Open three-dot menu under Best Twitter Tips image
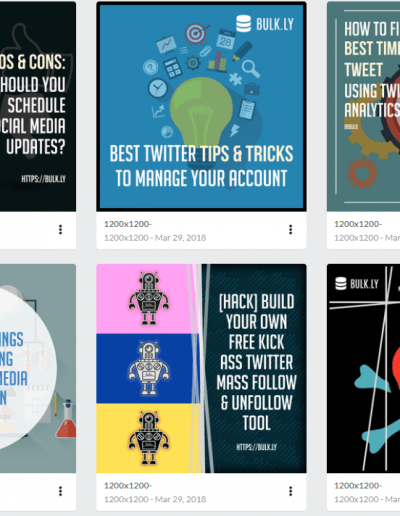 tap(290, 229)
